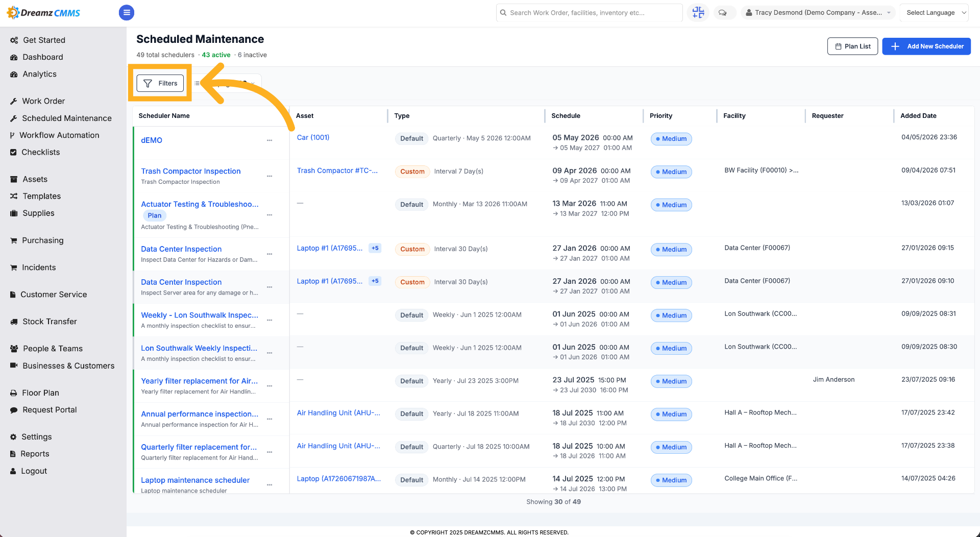The image size is (980, 537).
Task: Focus the global search field
Action: coord(589,13)
